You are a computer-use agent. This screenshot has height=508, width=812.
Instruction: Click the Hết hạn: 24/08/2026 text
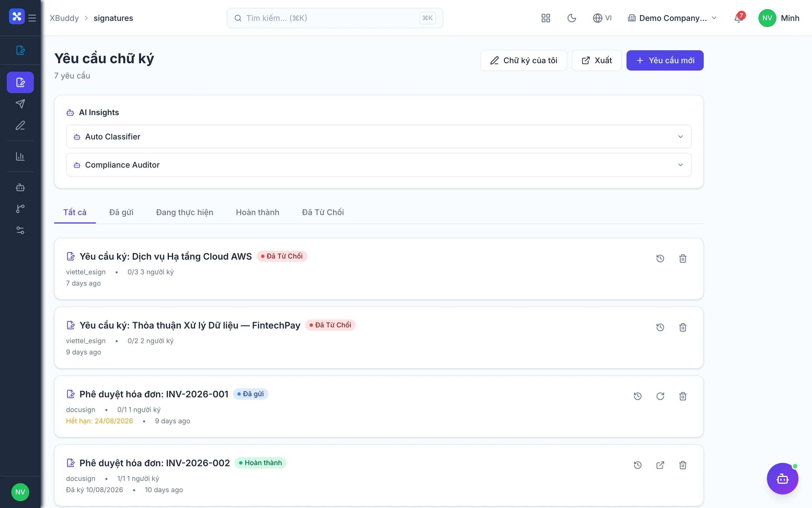(x=99, y=421)
